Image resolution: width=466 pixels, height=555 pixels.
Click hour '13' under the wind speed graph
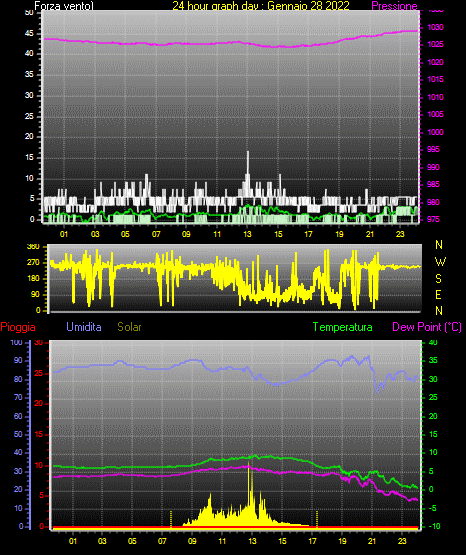click(247, 234)
